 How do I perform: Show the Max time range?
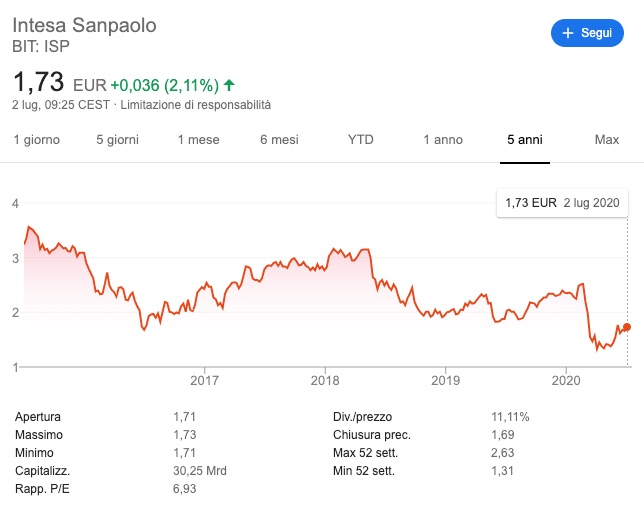607,140
